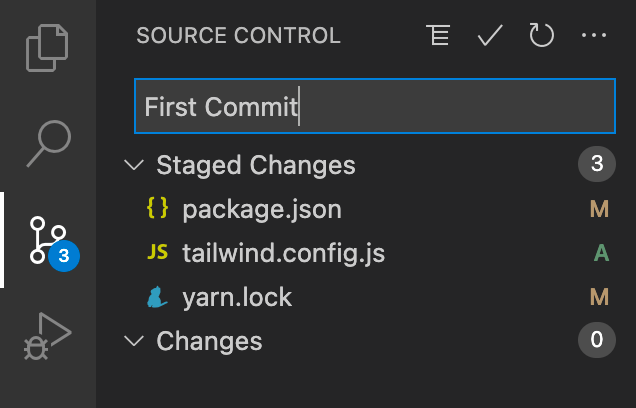Click the JS icon beside tailwind.config.js

[157, 252]
